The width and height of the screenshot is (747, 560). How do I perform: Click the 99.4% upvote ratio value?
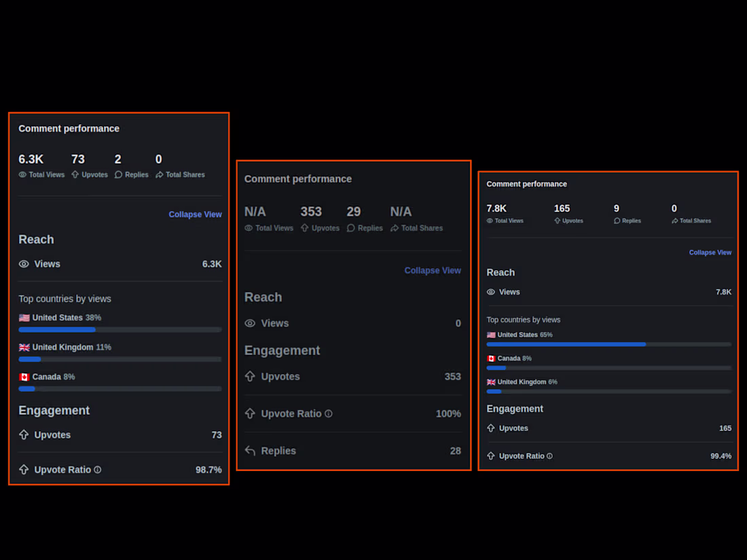[x=721, y=456]
